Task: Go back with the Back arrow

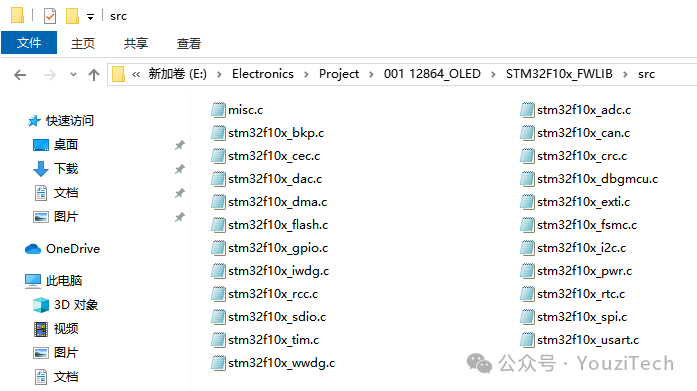Action: tap(20, 75)
